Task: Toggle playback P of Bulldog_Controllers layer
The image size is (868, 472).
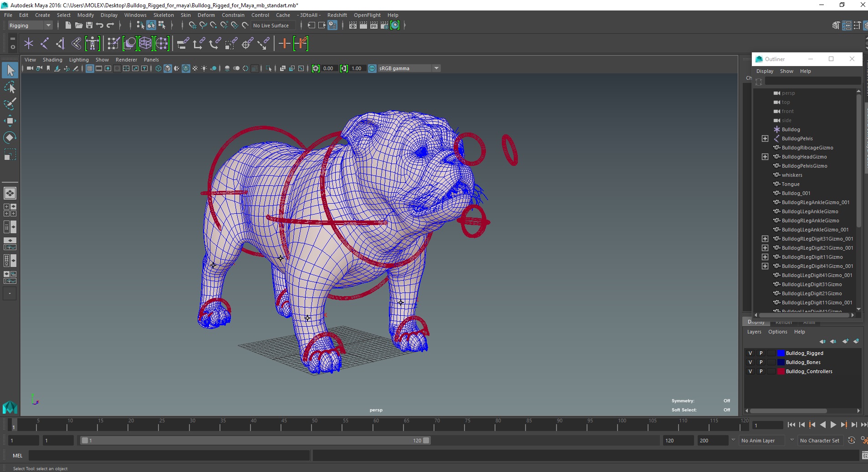Action: click(x=761, y=371)
